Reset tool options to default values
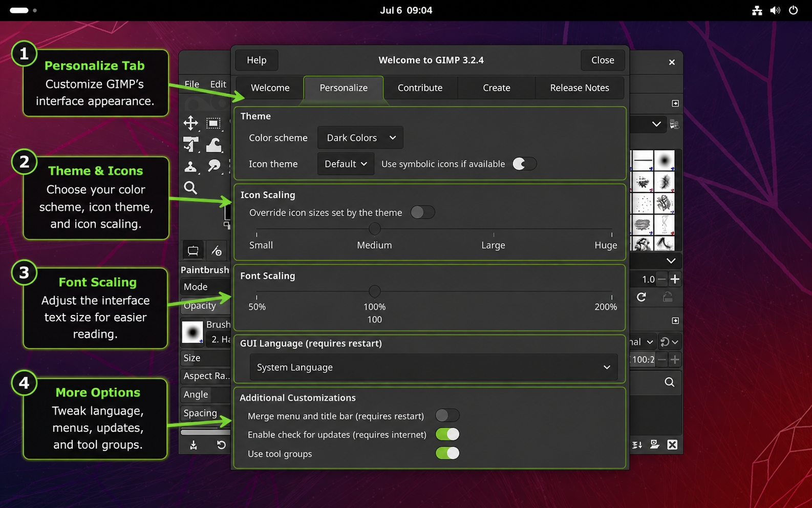 coord(221,445)
